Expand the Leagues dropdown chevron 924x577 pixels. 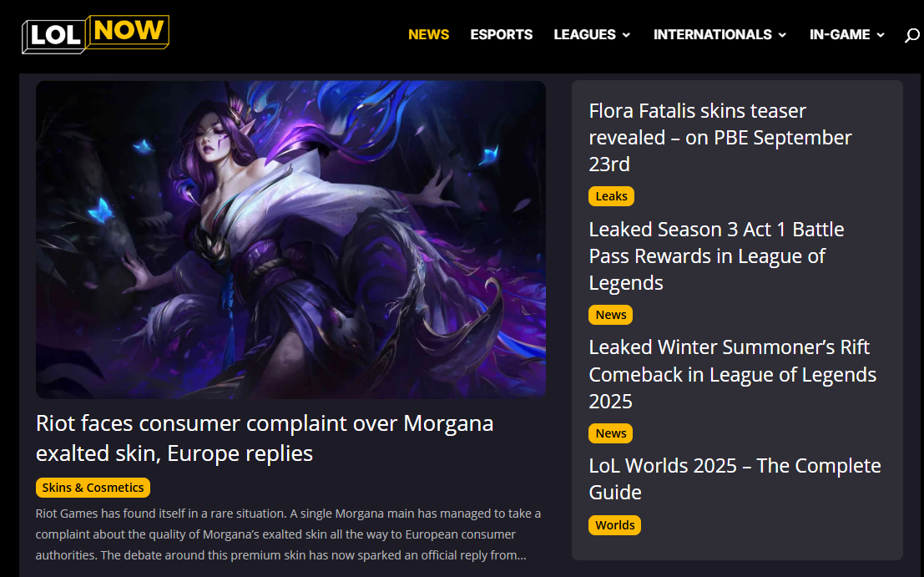(x=626, y=35)
